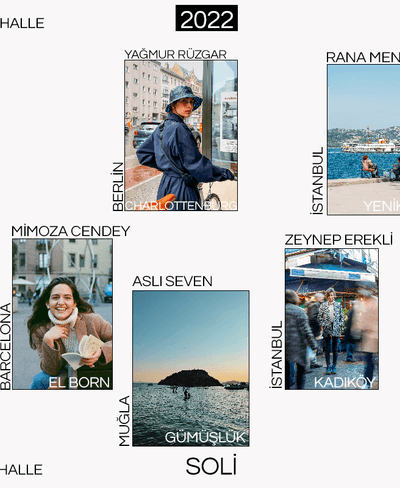
Task: Click the CHARLOTTENBURG caption on photo
Action: [x=181, y=205]
